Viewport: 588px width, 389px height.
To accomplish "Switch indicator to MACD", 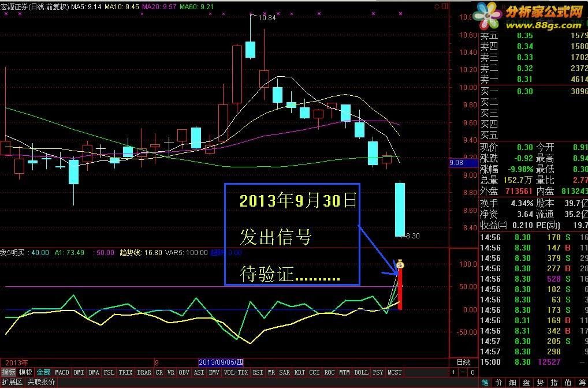I will coord(62,372).
